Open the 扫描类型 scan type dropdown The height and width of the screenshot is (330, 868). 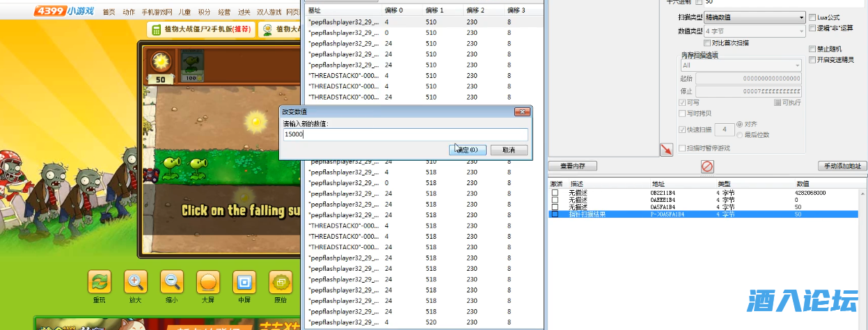[755, 17]
